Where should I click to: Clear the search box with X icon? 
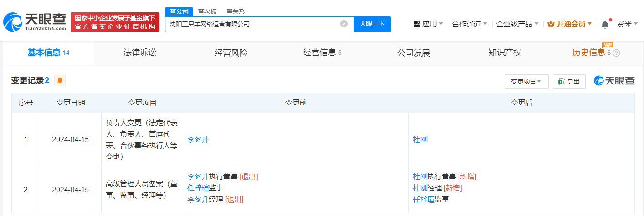click(x=344, y=24)
